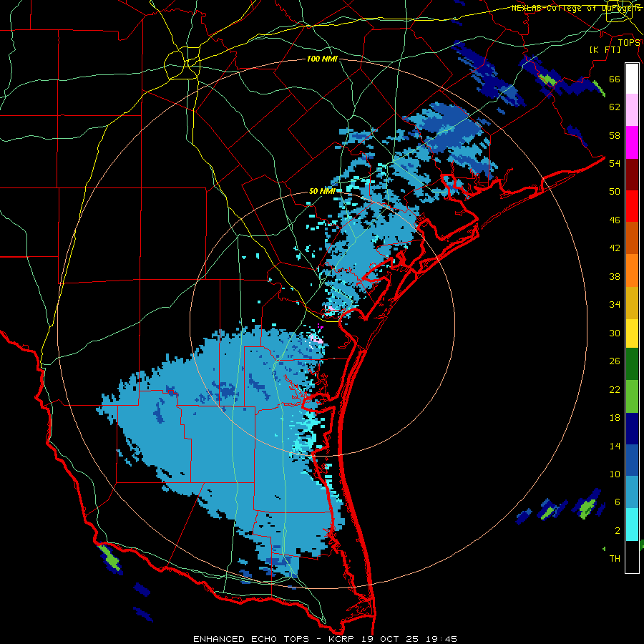The height and width of the screenshot is (644, 644).
Task: Click the black TH swatch in the legend
Action: 632,557
